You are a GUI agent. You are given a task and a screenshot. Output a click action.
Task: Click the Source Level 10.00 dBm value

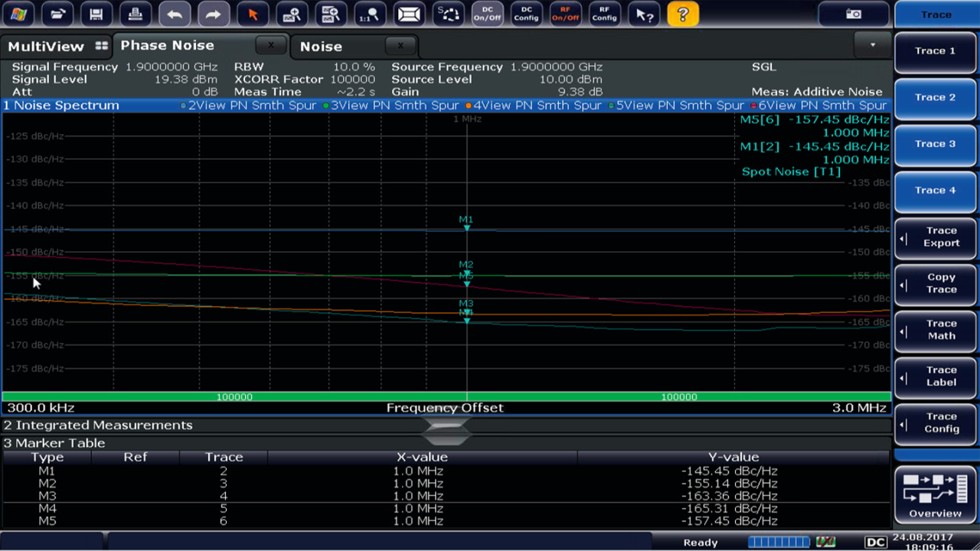(x=570, y=80)
